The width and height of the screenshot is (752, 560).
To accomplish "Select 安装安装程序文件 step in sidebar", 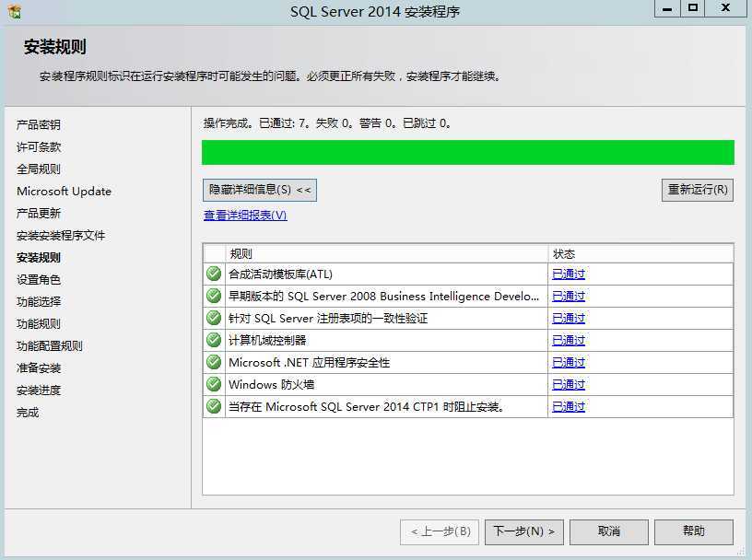I will point(61,236).
